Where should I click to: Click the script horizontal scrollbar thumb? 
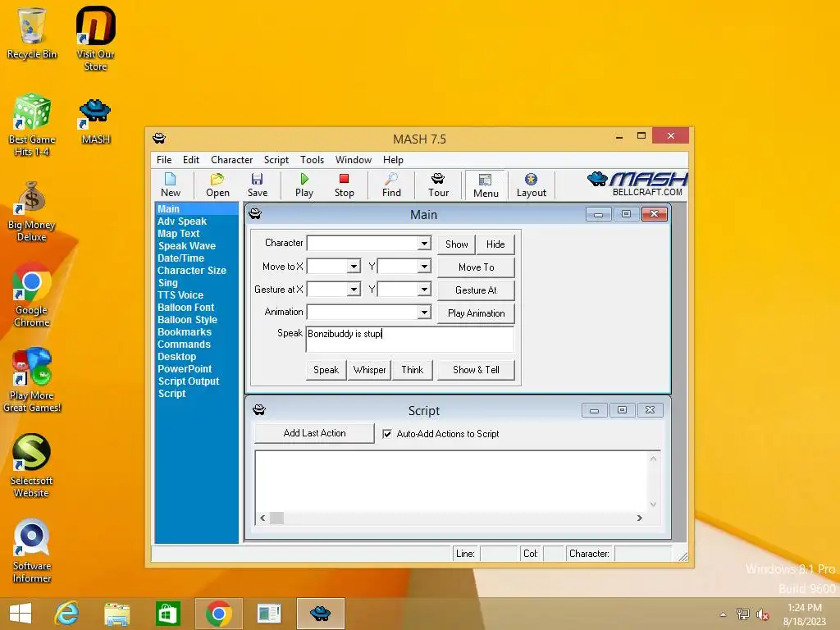click(x=276, y=518)
